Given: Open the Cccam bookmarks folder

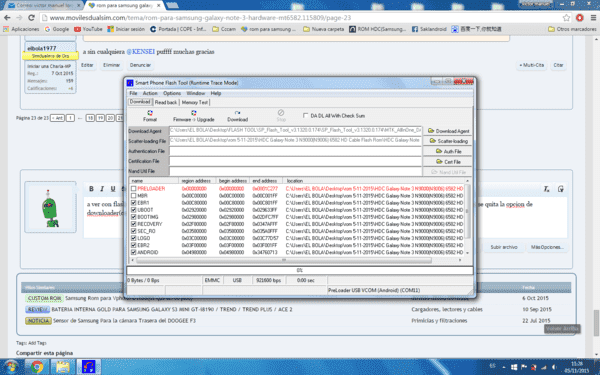Looking at the screenshot, I should [224, 29].
